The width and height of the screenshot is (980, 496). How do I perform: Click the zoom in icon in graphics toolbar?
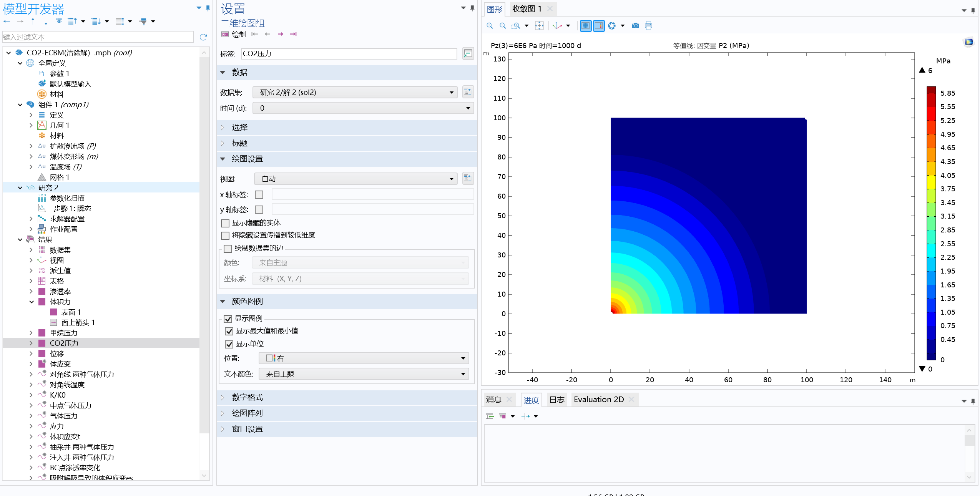[x=490, y=26]
